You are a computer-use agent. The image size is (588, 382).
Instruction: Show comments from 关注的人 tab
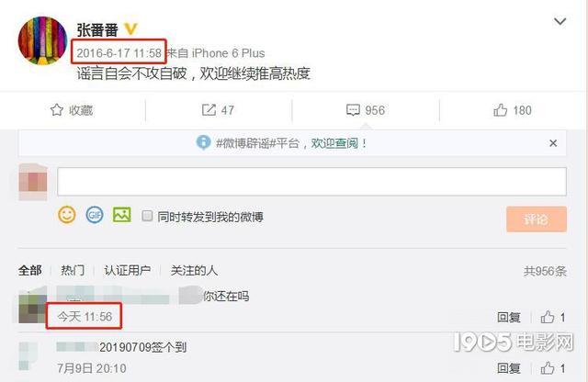pos(194,270)
